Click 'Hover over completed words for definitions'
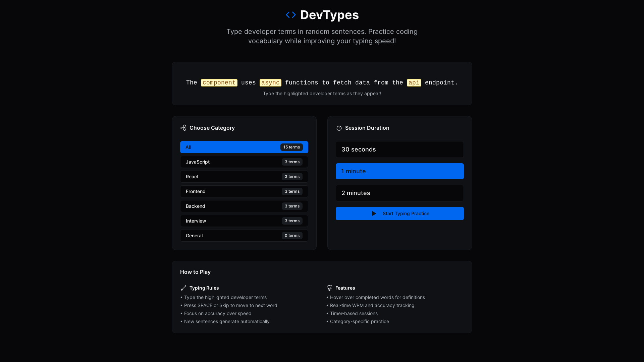644x362 pixels. [x=375, y=297]
